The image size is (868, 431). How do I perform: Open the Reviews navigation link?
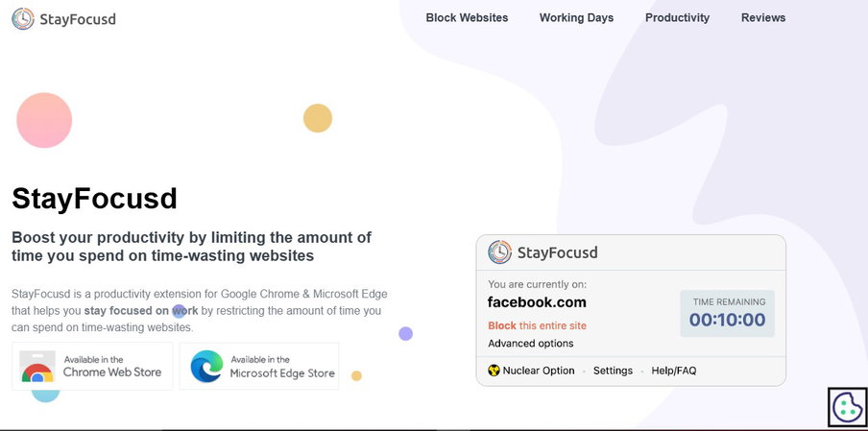click(762, 17)
